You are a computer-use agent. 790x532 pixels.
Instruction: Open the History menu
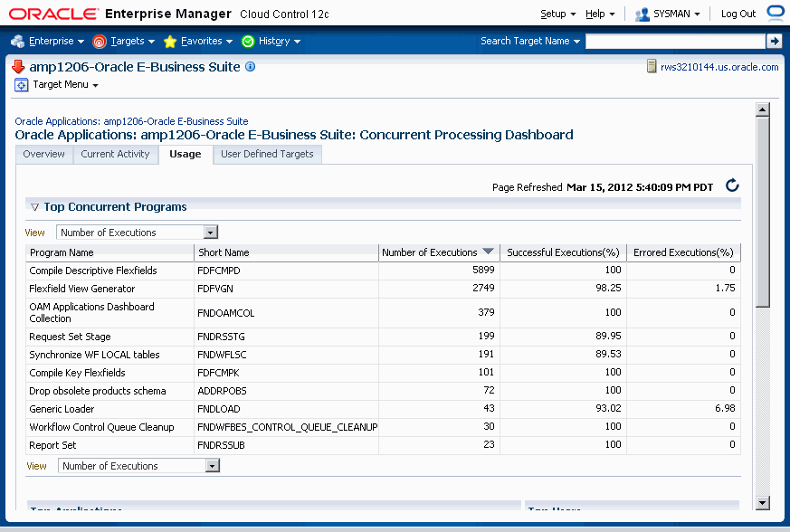tap(280, 42)
